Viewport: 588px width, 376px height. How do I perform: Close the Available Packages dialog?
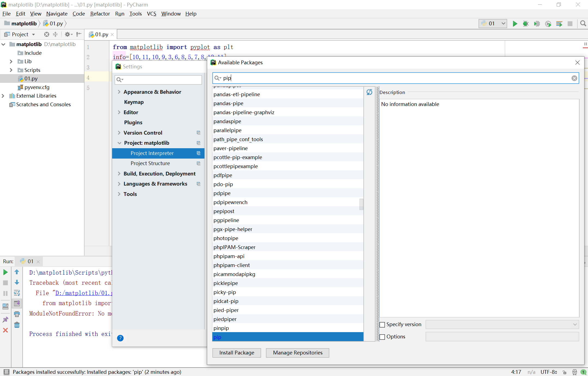tap(577, 62)
